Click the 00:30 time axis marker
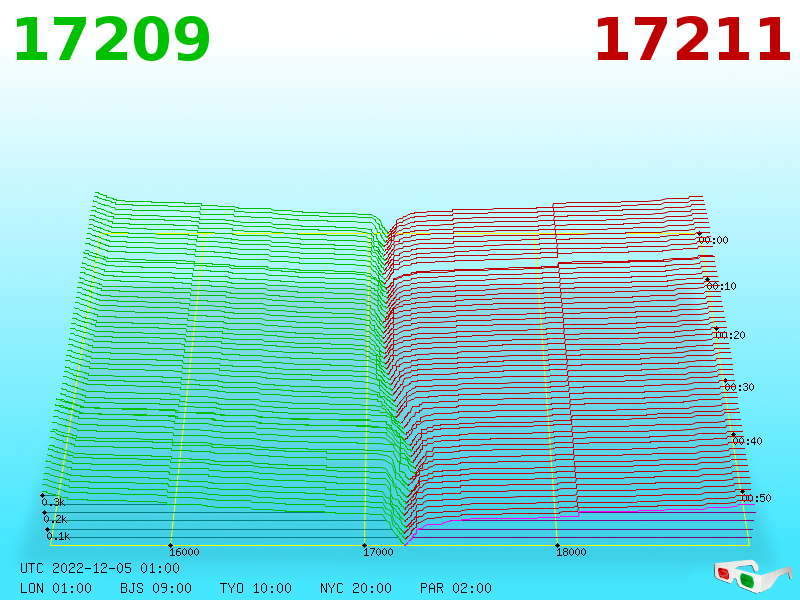This screenshot has height=600, width=800. coord(739,387)
